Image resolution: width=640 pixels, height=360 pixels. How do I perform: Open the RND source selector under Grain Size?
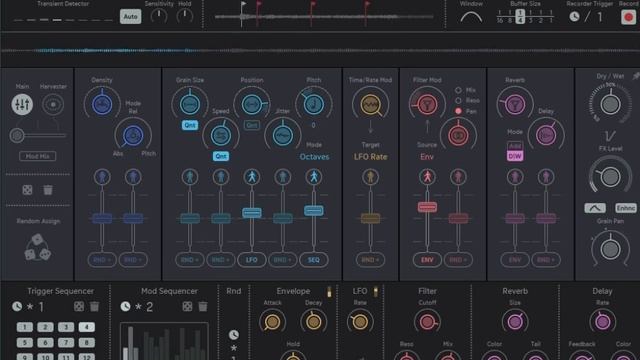(x=190, y=260)
